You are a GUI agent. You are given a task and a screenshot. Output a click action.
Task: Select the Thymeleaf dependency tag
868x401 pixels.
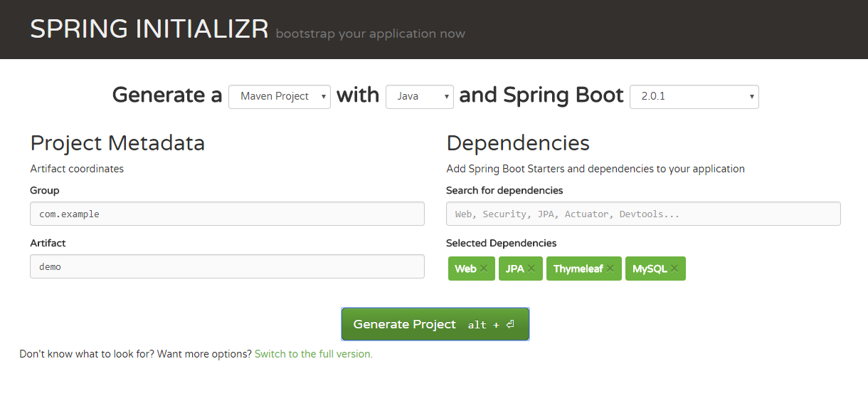[584, 269]
